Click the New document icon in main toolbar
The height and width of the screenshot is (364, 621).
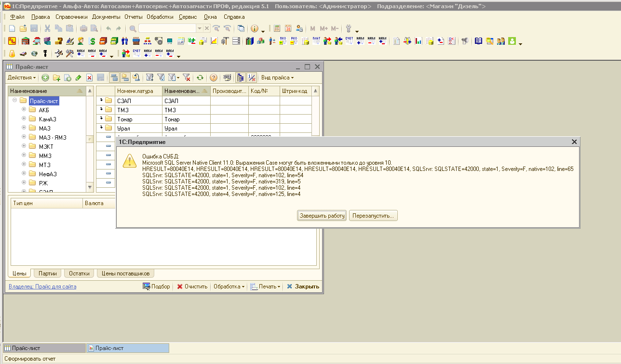[12, 28]
